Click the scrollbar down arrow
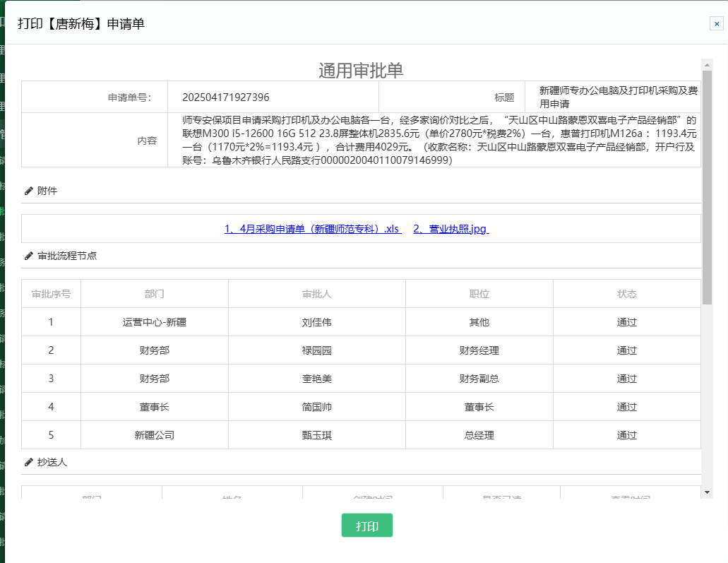 (x=707, y=492)
